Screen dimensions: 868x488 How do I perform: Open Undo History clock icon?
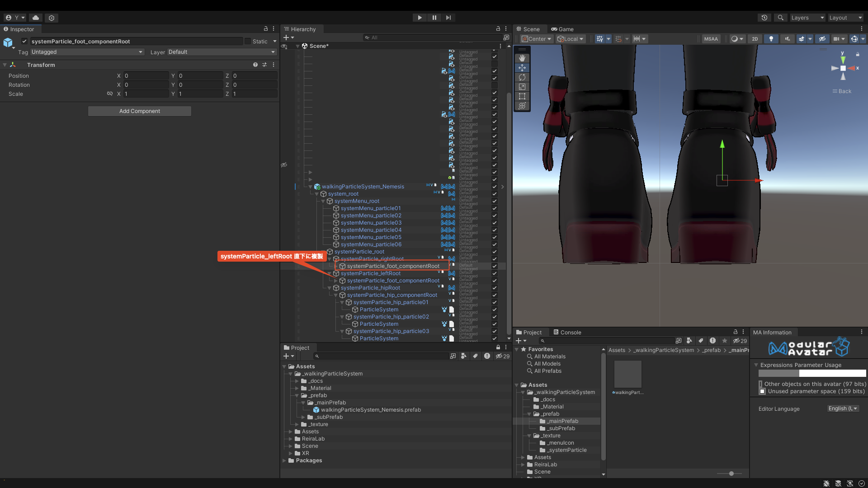(x=764, y=18)
